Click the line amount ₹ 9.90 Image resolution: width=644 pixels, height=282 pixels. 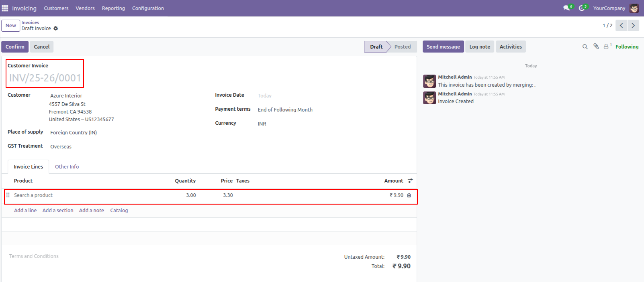396,195
